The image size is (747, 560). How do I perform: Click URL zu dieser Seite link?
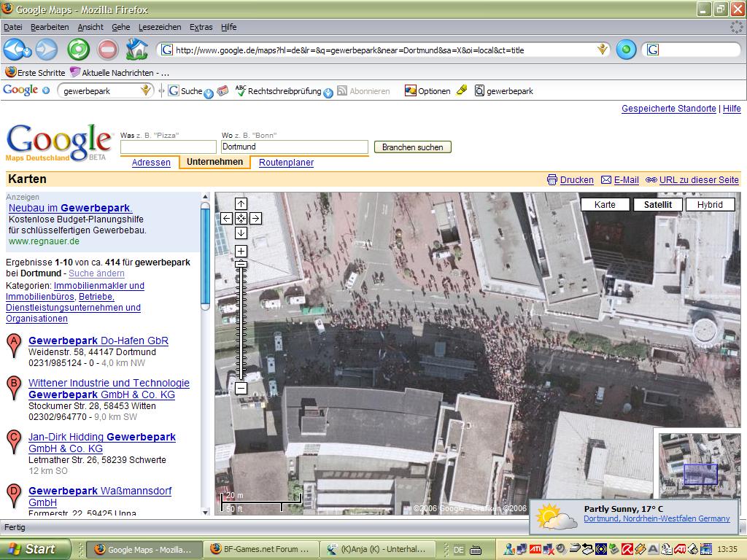click(x=699, y=180)
